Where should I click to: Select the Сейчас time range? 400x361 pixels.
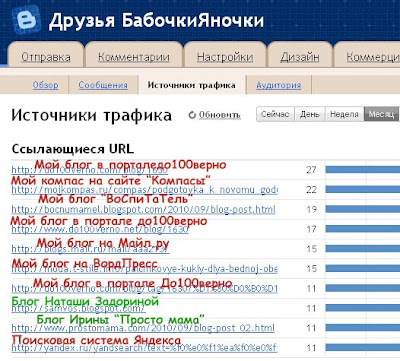point(275,114)
